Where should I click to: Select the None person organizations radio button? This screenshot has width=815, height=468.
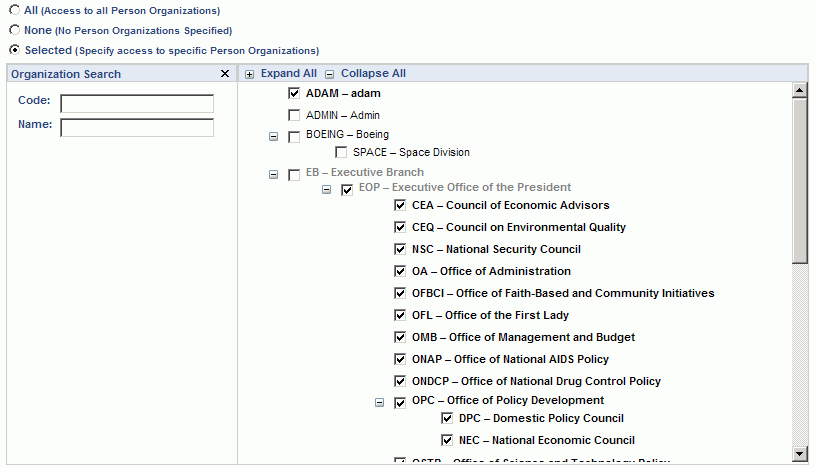tap(15, 30)
